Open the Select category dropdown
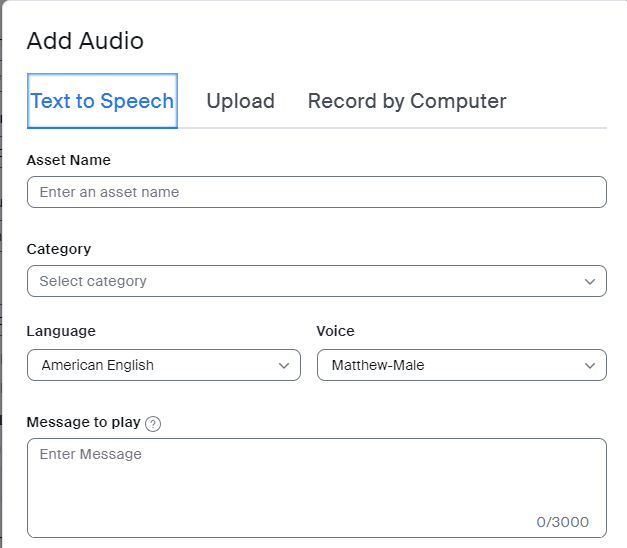The width and height of the screenshot is (627, 548). 317,281
